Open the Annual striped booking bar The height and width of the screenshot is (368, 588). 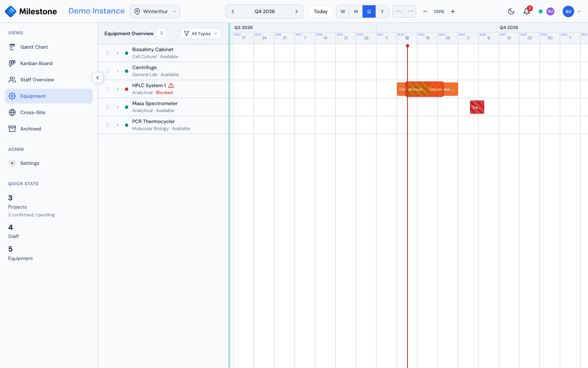[417, 89]
